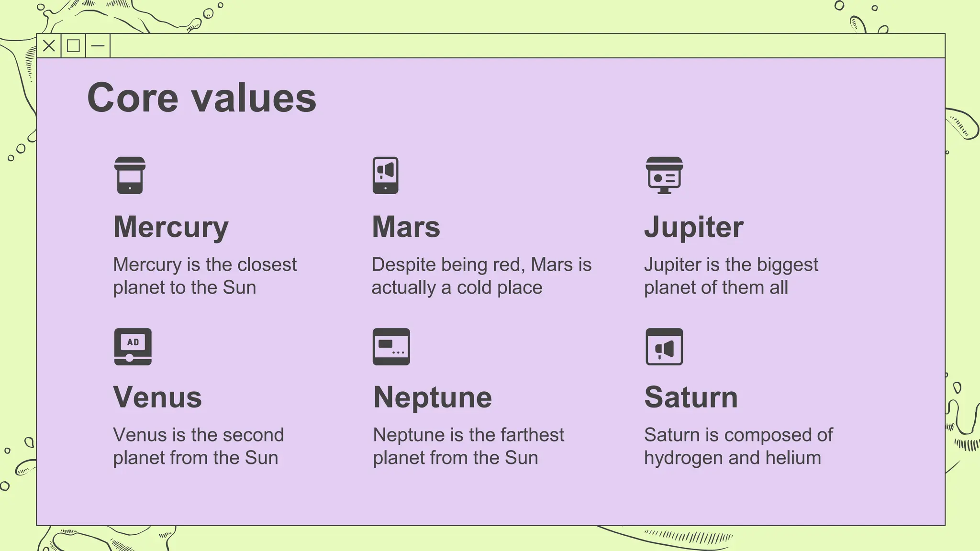Select the Jupiter heading text
This screenshot has height=551, width=980.
pyautogui.click(x=693, y=228)
